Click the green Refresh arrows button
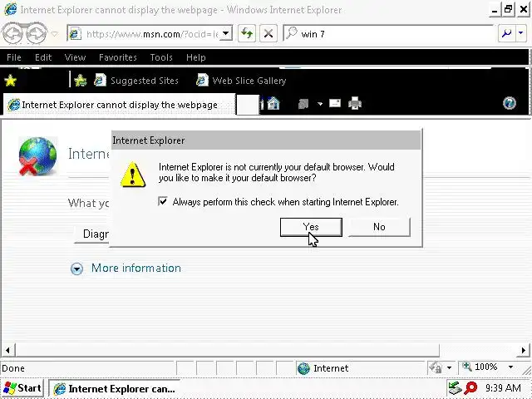 click(247, 33)
